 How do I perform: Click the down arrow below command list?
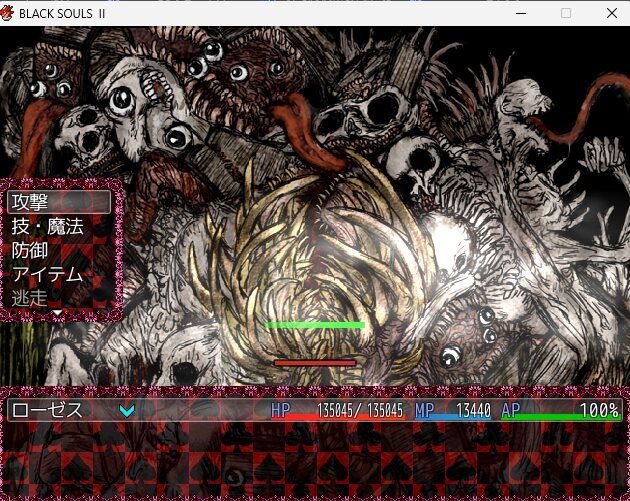click(x=58, y=313)
